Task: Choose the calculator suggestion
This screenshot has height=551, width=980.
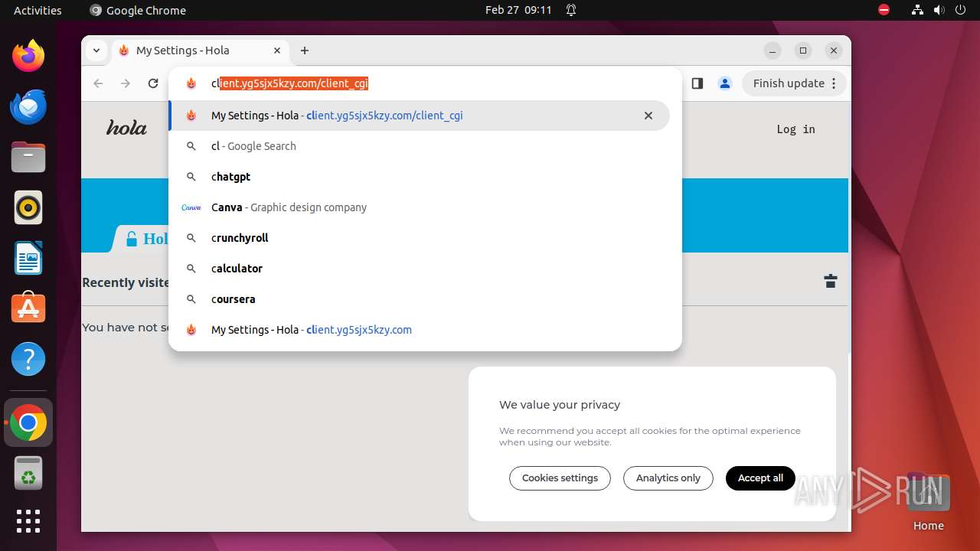Action: pyautogui.click(x=420, y=269)
